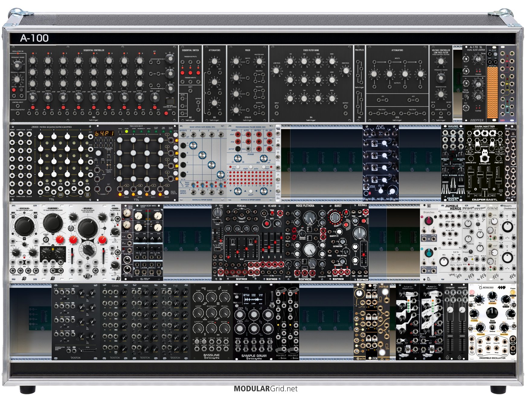This screenshot has height=395, width=532.
Task: Select the Random Bezier Waves module
Action: [148, 242]
